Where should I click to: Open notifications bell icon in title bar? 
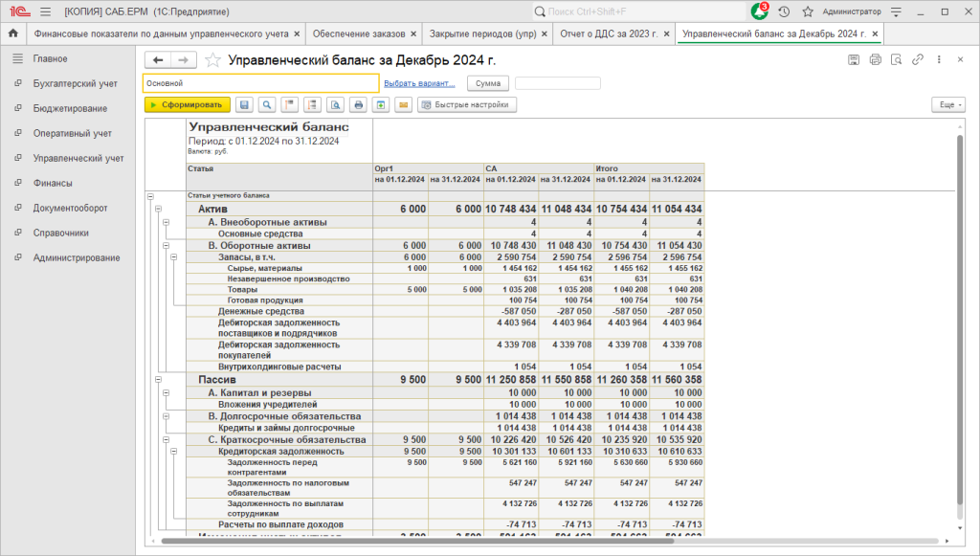tap(759, 11)
